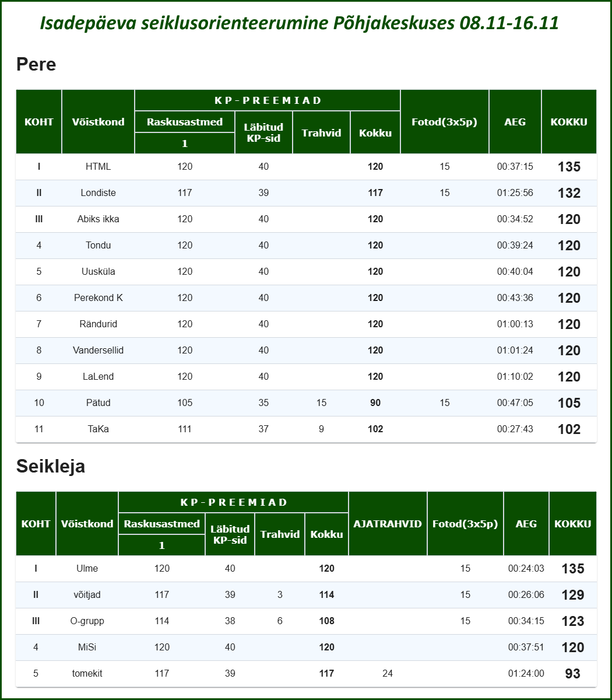Click the O-grupp team name
Image resolution: width=612 pixels, height=700 pixels.
87,621
